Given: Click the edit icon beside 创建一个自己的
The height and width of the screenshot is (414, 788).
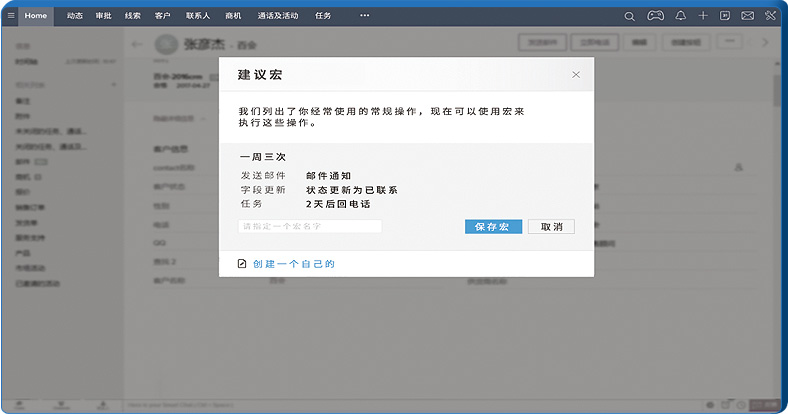Looking at the screenshot, I should click(242, 264).
